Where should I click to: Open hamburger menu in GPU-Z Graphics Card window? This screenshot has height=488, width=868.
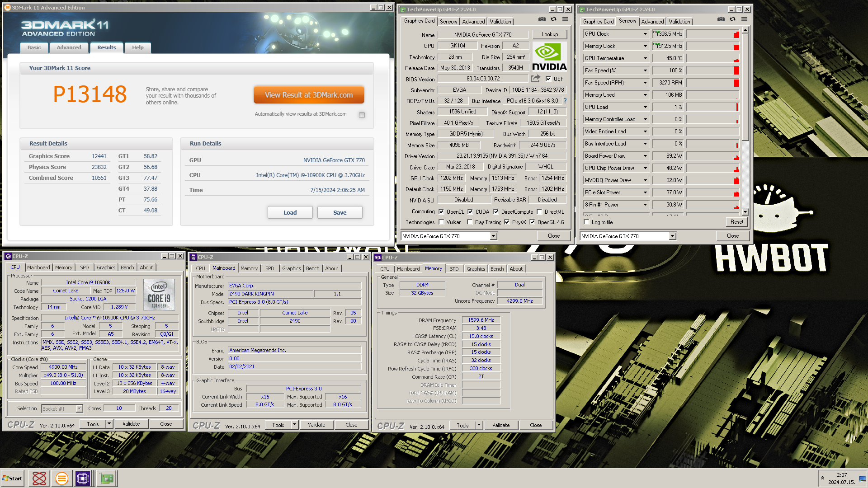[x=565, y=19]
